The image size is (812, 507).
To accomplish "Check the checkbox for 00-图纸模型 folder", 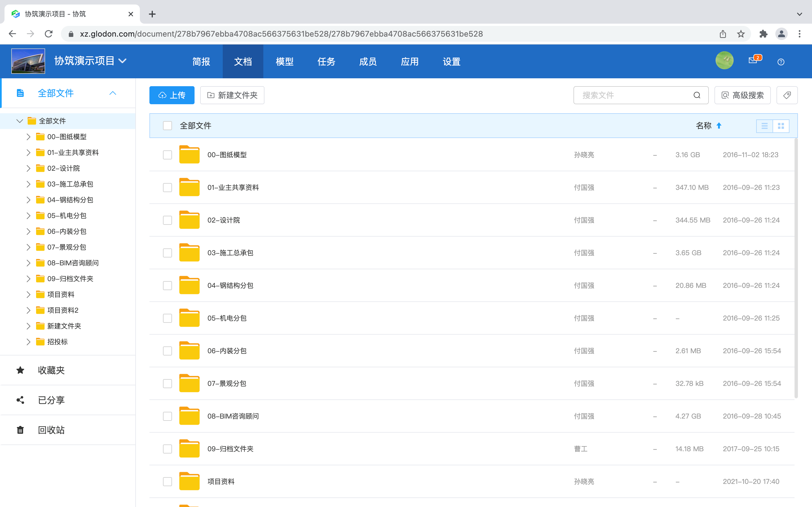I will (x=167, y=155).
